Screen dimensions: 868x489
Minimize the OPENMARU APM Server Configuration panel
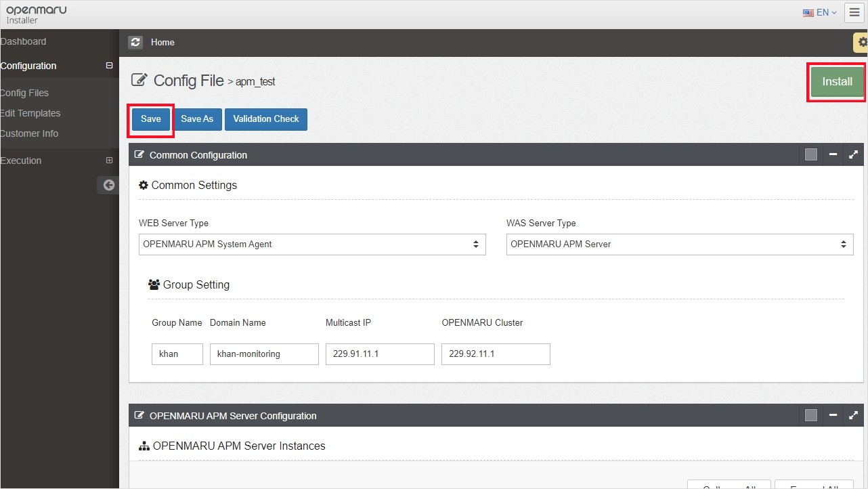pos(833,415)
